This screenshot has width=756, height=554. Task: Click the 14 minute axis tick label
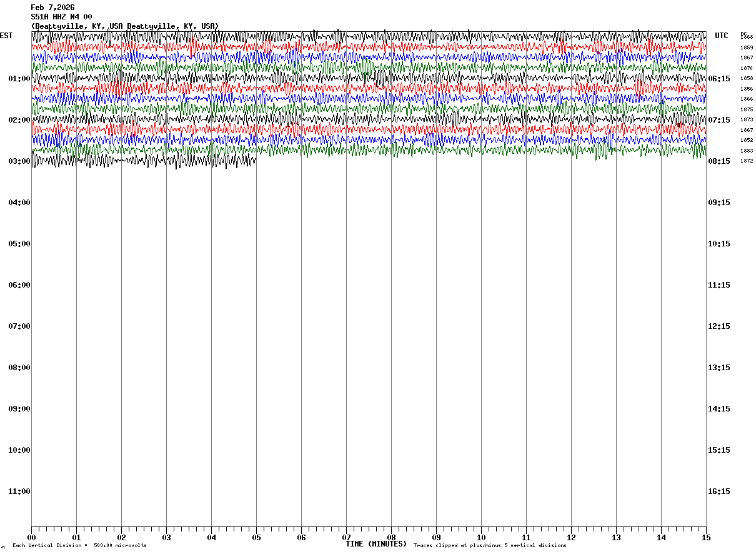coord(661,538)
